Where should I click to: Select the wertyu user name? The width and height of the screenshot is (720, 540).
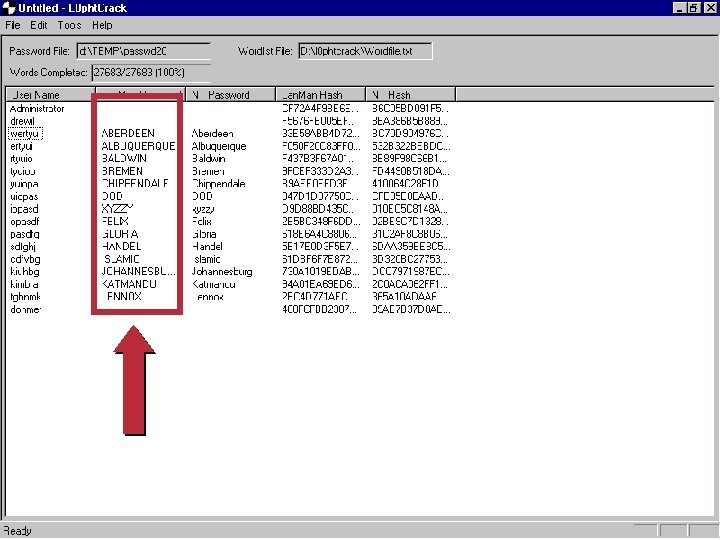(25, 134)
